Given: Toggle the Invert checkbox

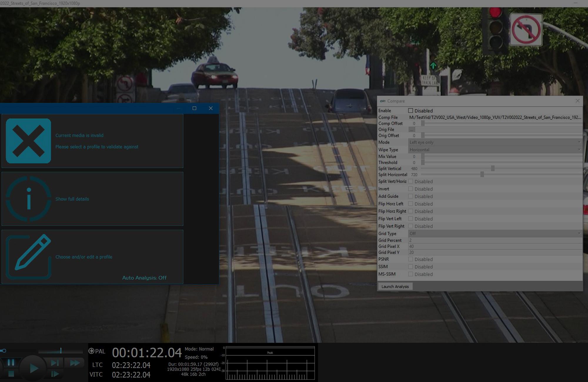Looking at the screenshot, I should [410, 189].
